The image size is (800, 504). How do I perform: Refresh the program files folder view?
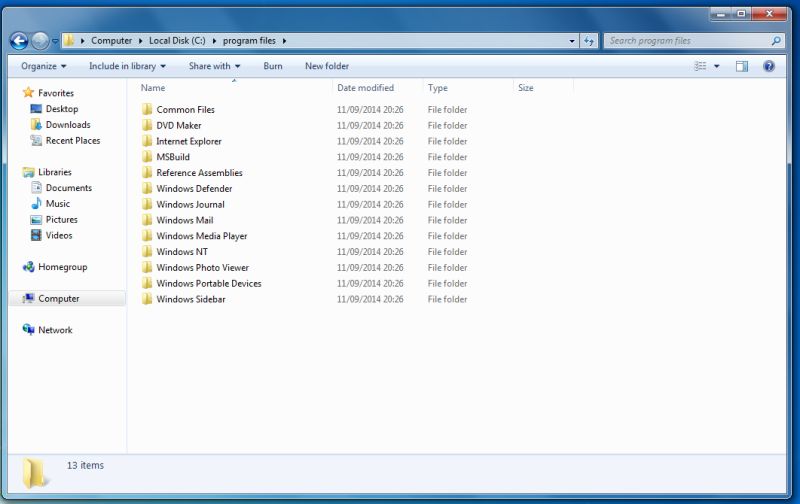tap(589, 41)
